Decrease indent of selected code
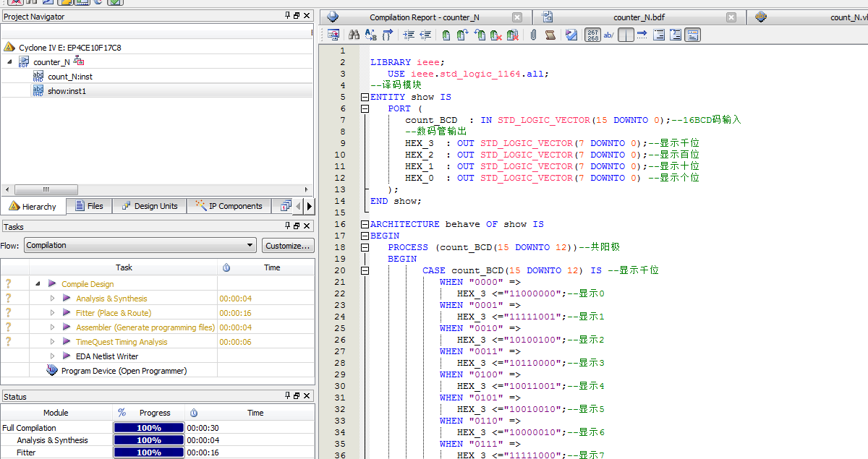868x459 pixels. pos(425,34)
